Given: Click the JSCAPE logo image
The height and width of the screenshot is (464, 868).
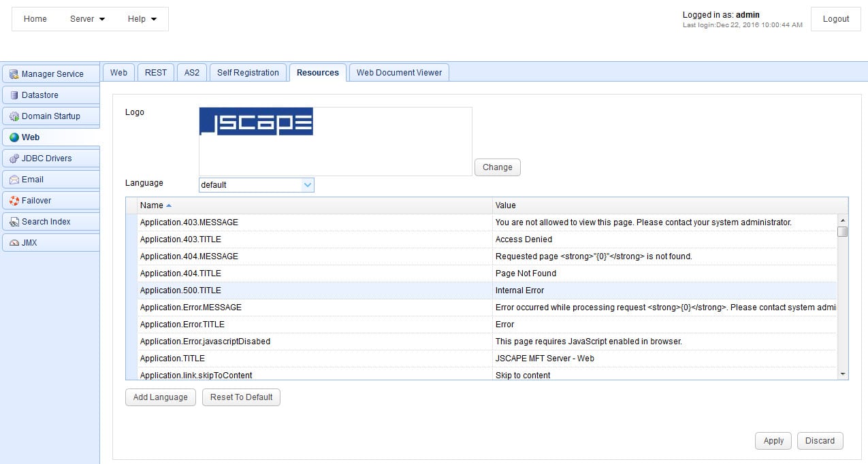Looking at the screenshot, I should (256, 121).
